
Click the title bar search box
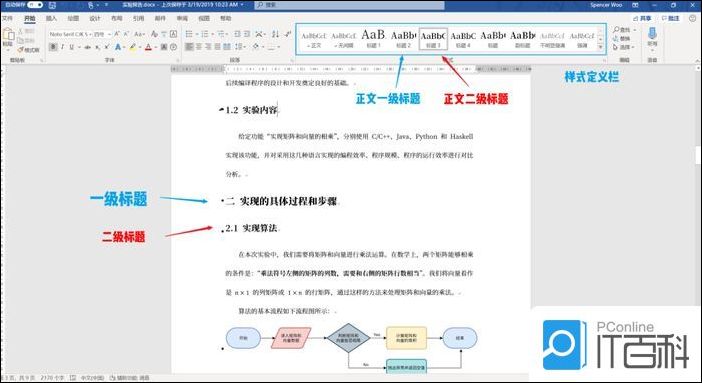pos(349,5)
